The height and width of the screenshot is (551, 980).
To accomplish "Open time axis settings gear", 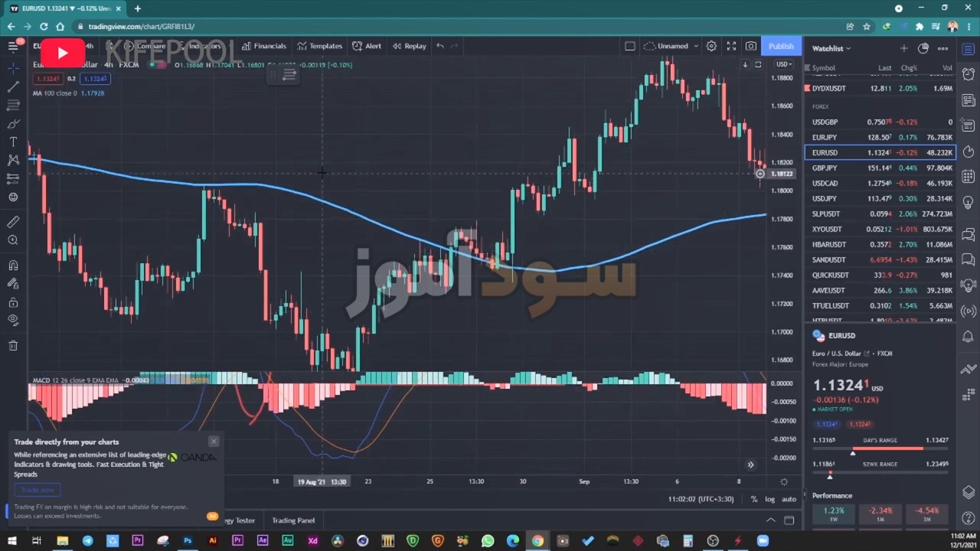I will click(x=784, y=481).
